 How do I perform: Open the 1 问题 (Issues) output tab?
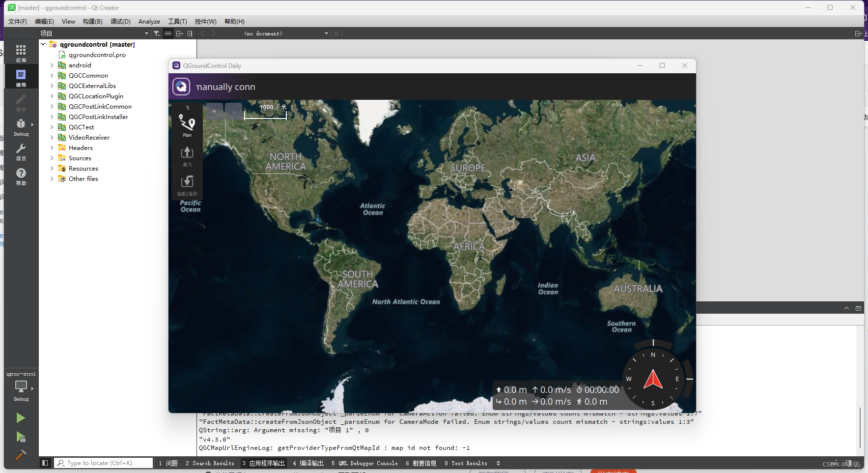pyautogui.click(x=168, y=463)
